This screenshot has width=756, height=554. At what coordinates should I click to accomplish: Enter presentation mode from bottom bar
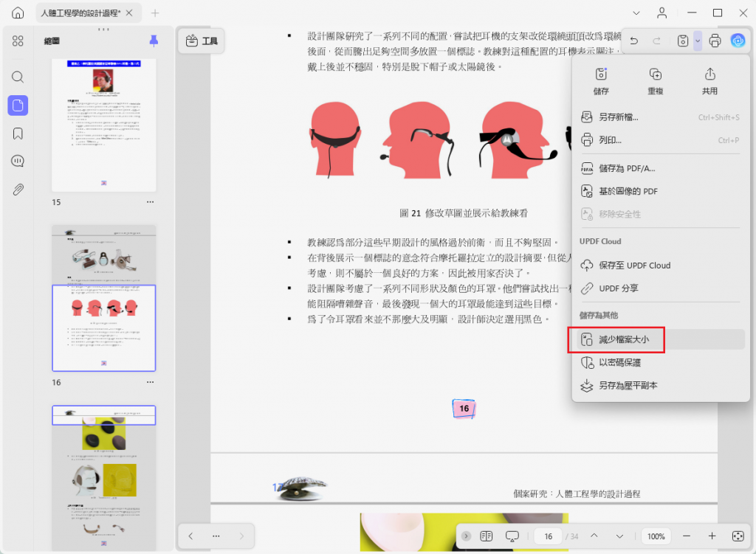click(x=512, y=536)
